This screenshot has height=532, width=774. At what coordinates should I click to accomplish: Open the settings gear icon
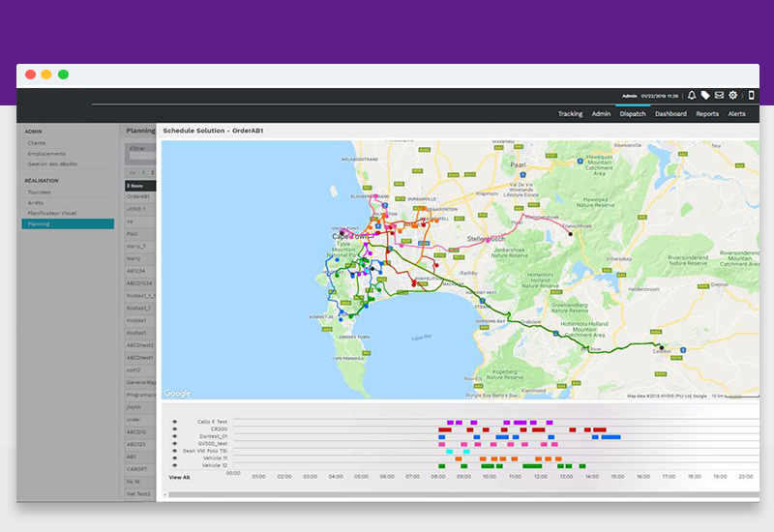point(733,95)
